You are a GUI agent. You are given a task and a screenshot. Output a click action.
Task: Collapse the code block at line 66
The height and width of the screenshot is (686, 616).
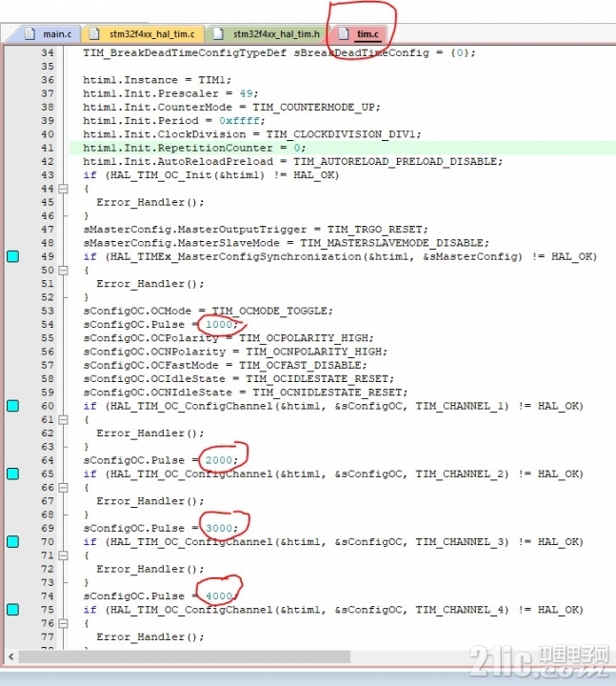[64, 488]
